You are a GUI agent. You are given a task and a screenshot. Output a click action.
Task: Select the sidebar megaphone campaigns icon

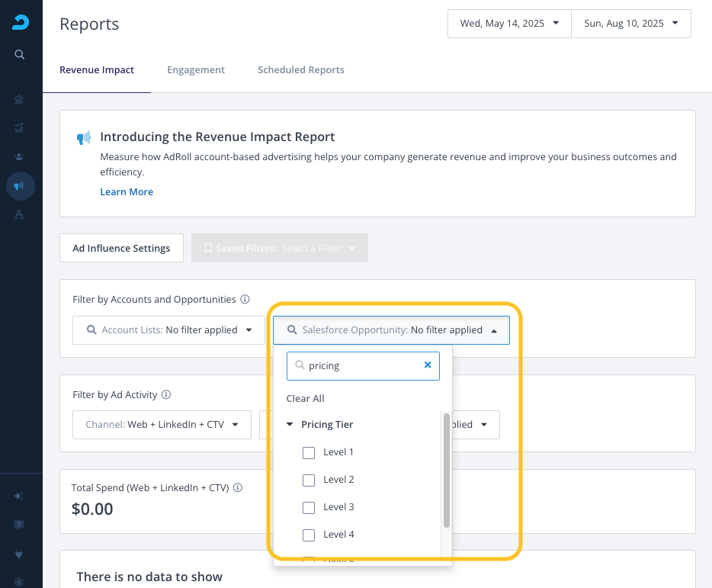pos(20,186)
